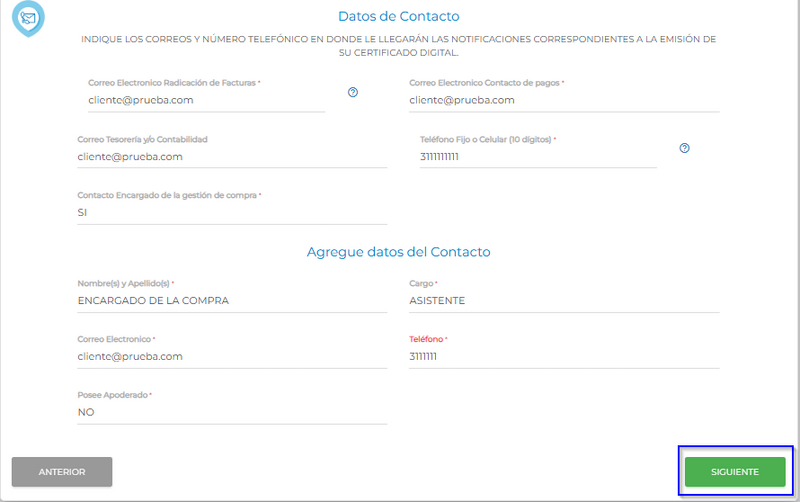Select the Cargo field containing ASISTENTE

click(564, 300)
